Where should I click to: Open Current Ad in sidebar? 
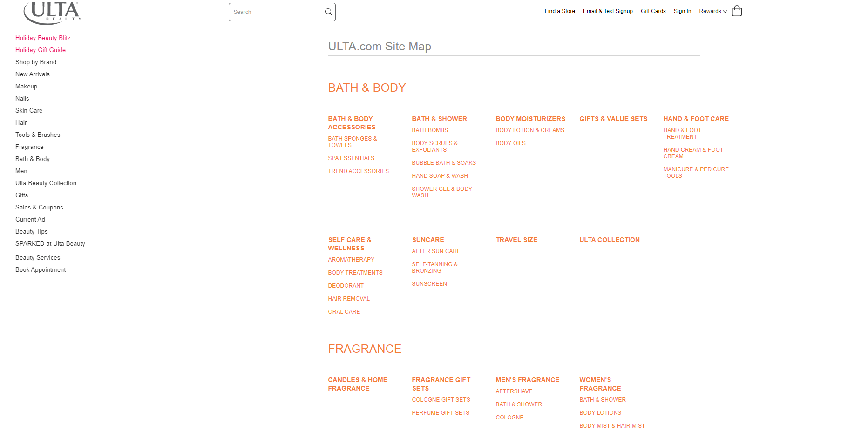(x=30, y=219)
